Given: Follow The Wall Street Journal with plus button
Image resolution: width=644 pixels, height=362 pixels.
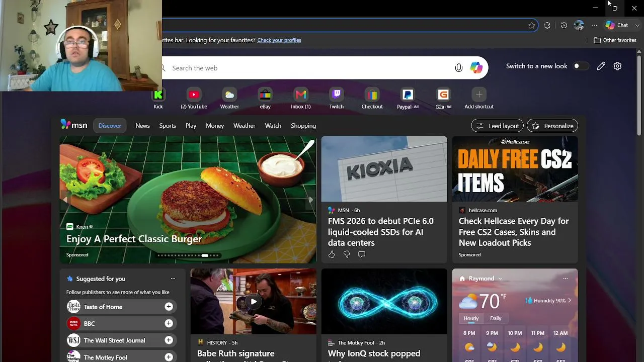Looking at the screenshot, I should tap(169, 340).
